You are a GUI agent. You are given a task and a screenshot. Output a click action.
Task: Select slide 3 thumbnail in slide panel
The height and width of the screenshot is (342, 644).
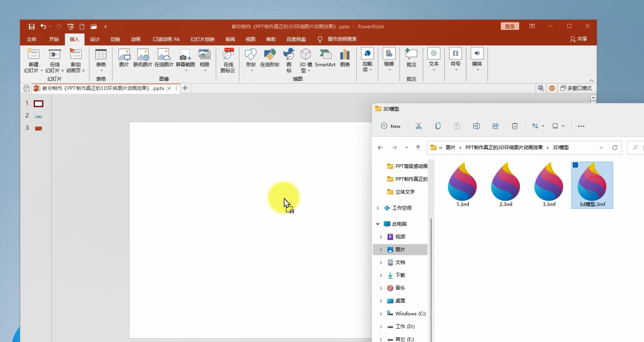(39, 128)
